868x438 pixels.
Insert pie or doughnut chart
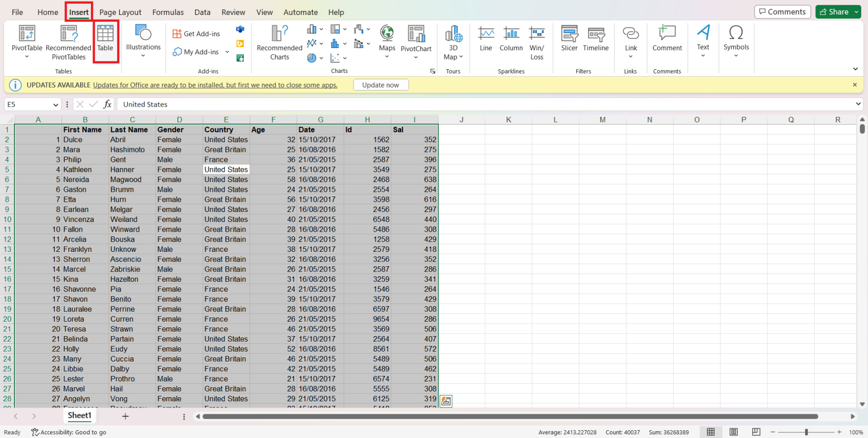[x=315, y=58]
